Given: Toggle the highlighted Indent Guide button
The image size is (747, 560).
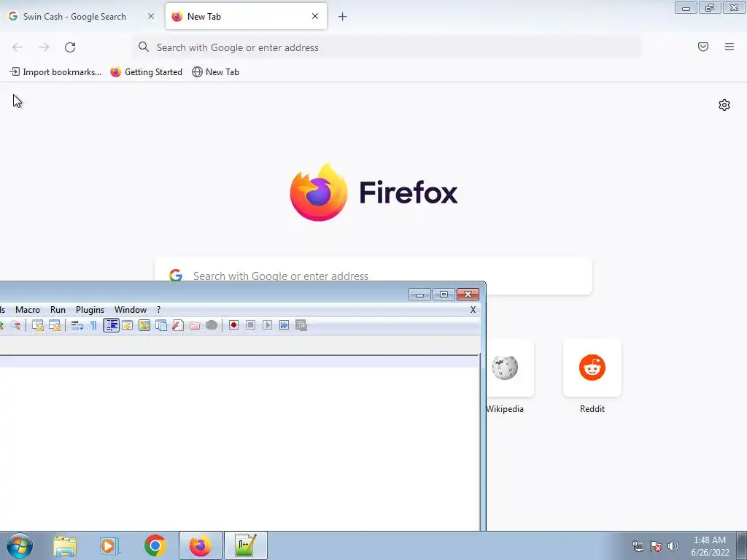Looking at the screenshot, I should coord(111,325).
